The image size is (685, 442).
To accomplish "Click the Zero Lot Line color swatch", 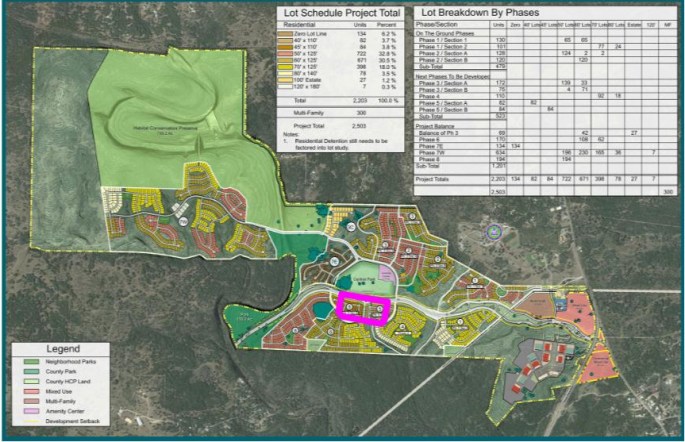I will click(x=282, y=33).
